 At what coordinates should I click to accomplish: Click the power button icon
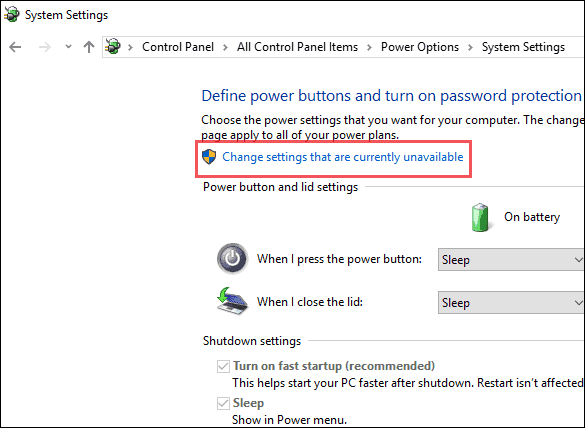232,258
